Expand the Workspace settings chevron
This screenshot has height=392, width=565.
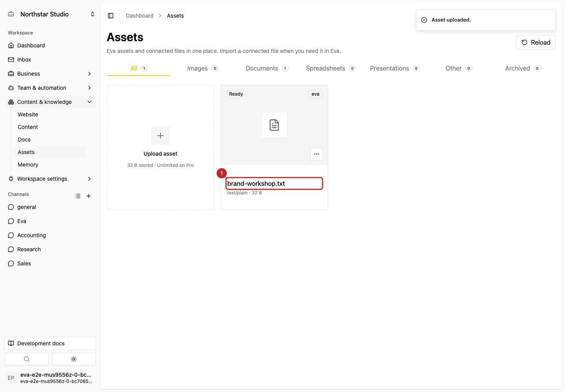click(x=89, y=179)
